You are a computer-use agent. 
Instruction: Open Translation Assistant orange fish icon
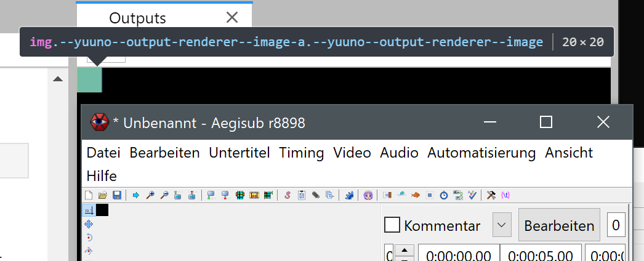coord(416,195)
